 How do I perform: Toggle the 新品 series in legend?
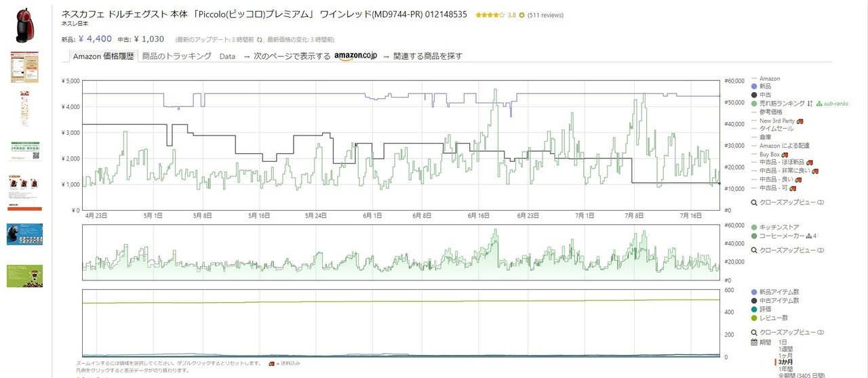(765, 87)
